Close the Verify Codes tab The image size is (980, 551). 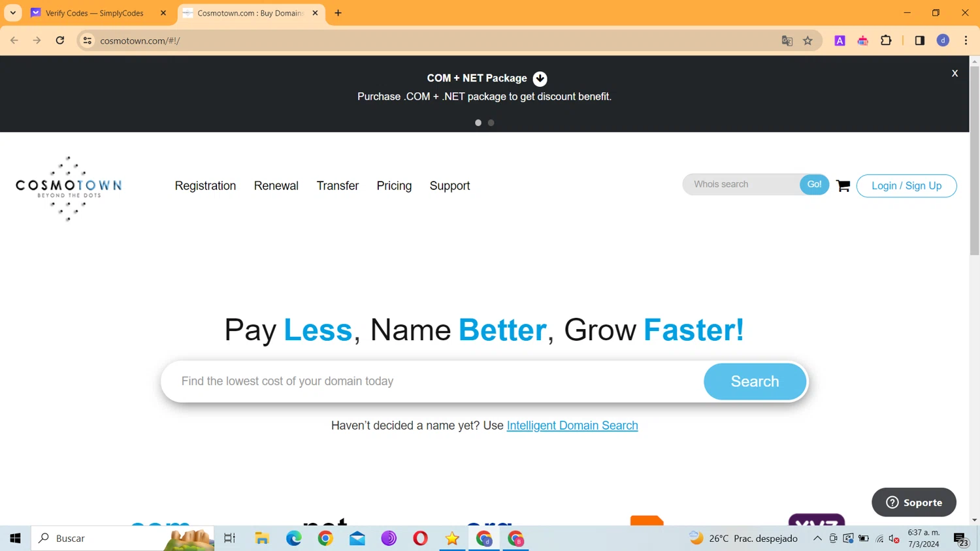click(163, 13)
